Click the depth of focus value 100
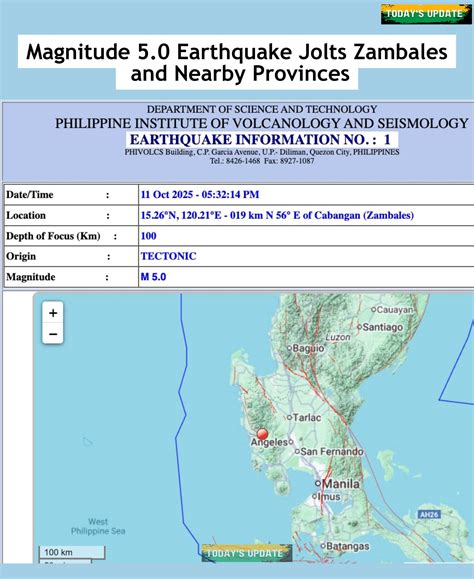This screenshot has height=579, width=474. click(x=148, y=236)
